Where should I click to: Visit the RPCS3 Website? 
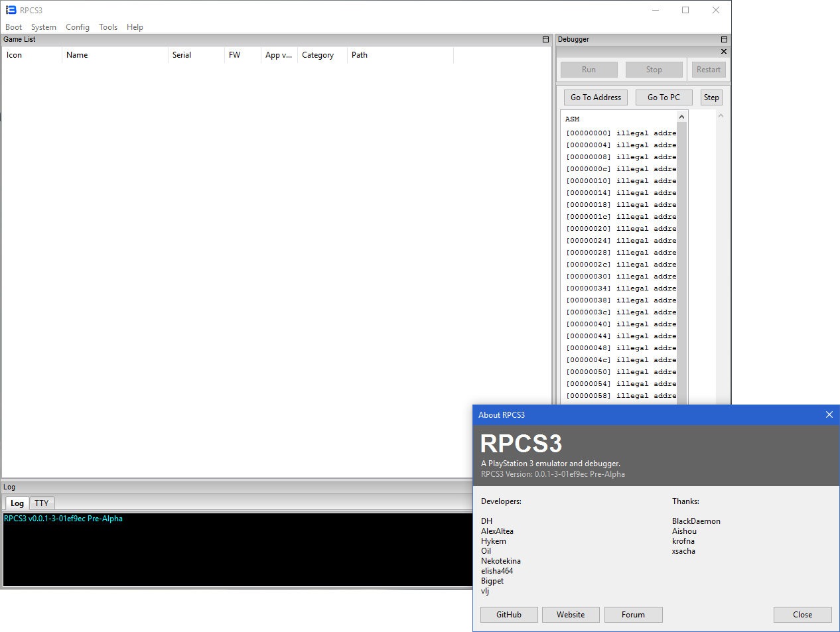pos(570,614)
